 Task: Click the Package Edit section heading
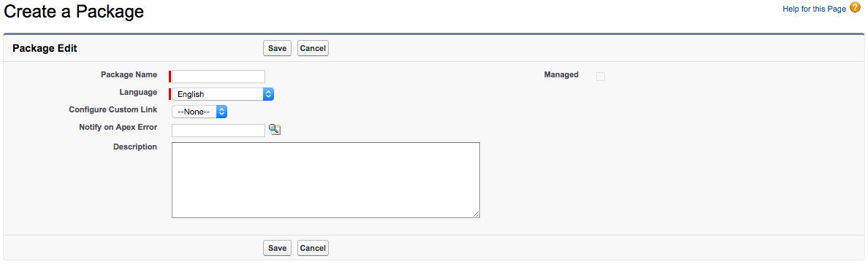(45, 49)
